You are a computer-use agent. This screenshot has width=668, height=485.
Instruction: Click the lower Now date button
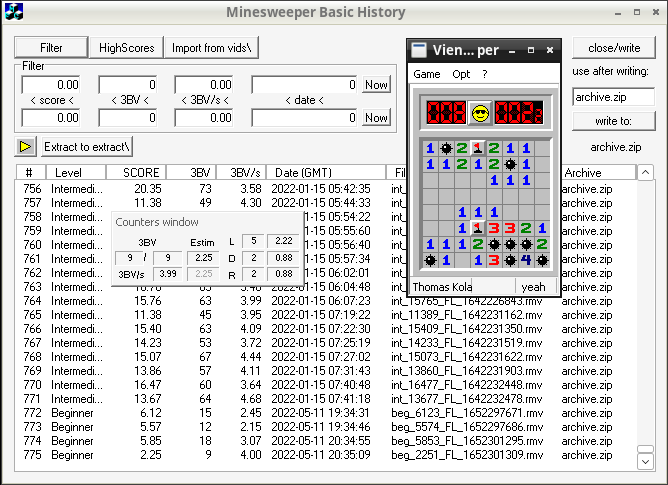(x=376, y=118)
